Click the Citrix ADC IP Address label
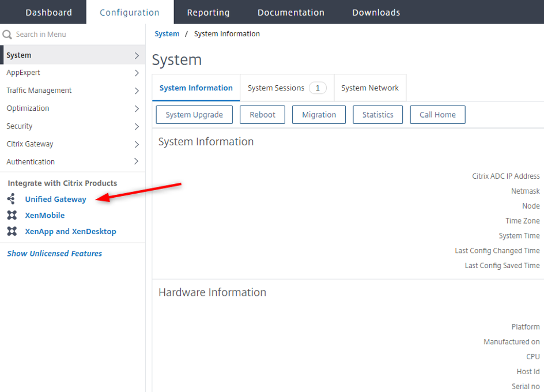The image size is (544, 392). coord(505,176)
